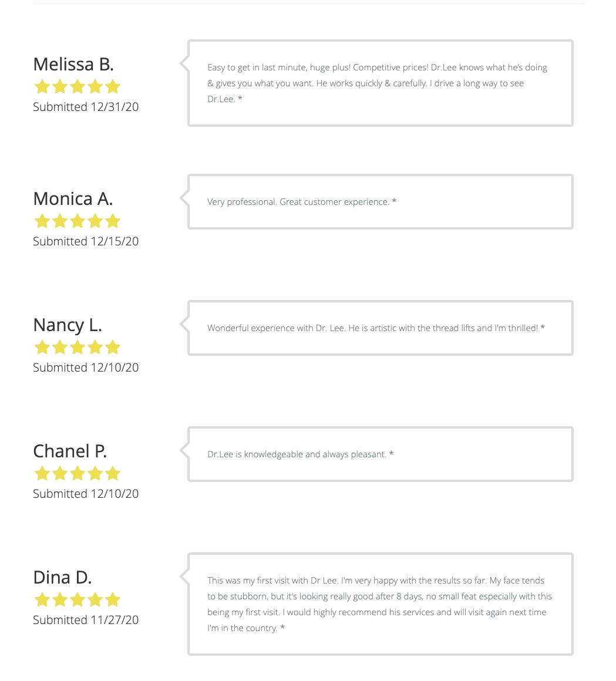Click the review mentioning thread lifts
The width and height of the screenshot is (616, 681).
(376, 328)
